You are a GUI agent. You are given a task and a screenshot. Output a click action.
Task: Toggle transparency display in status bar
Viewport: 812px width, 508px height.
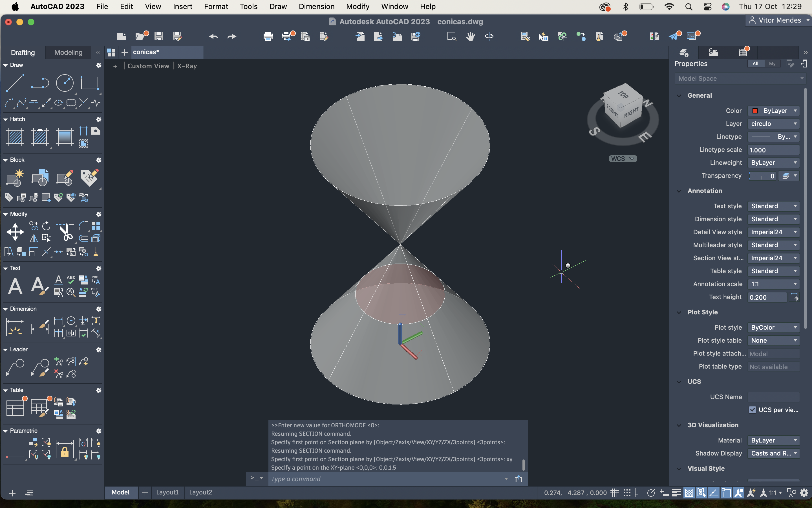[689, 493]
